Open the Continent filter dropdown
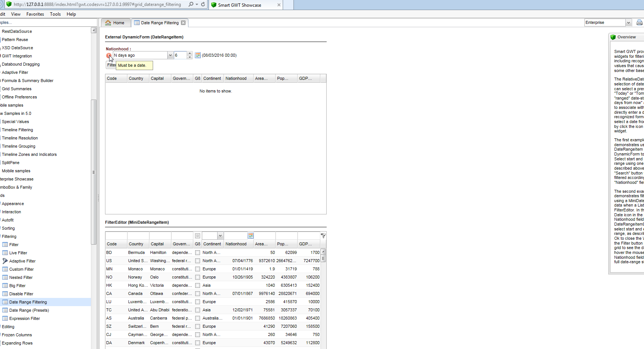Viewport: 644px width, 349px height. pos(220,236)
